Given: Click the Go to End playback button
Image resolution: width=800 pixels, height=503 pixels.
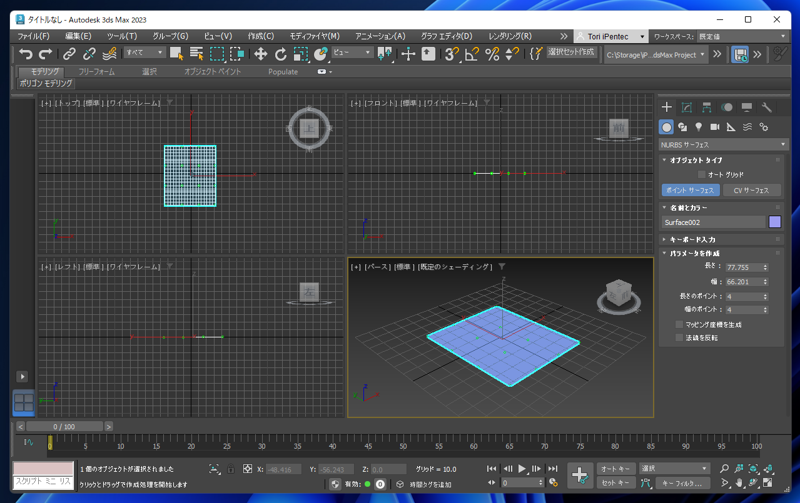Looking at the screenshot, I should [553, 468].
